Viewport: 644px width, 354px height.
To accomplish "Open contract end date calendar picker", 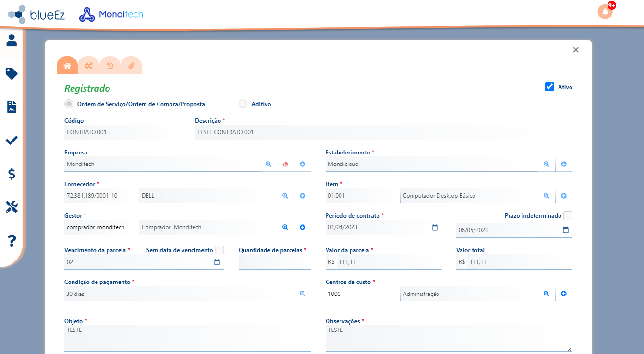I will [566, 230].
